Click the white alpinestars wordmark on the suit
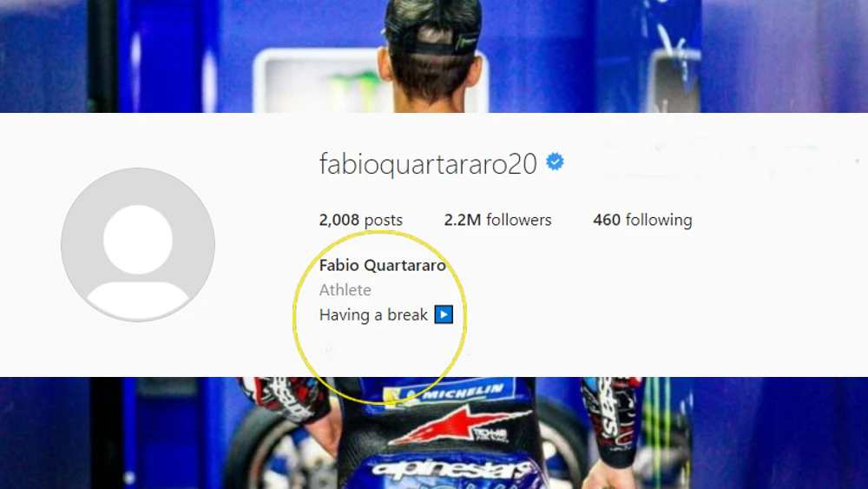The image size is (868, 489). [449, 472]
